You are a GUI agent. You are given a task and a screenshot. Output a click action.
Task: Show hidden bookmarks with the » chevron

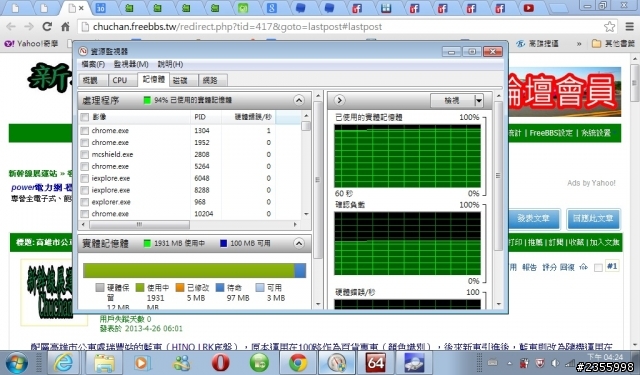579,43
